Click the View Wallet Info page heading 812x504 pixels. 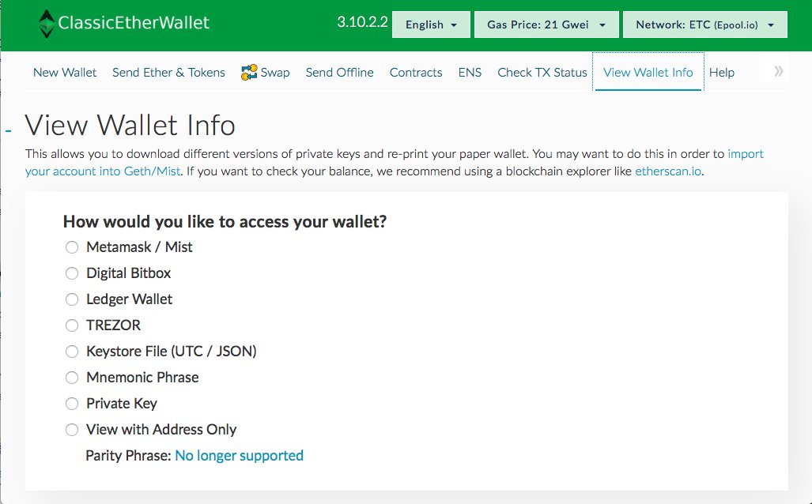(130, 126)
